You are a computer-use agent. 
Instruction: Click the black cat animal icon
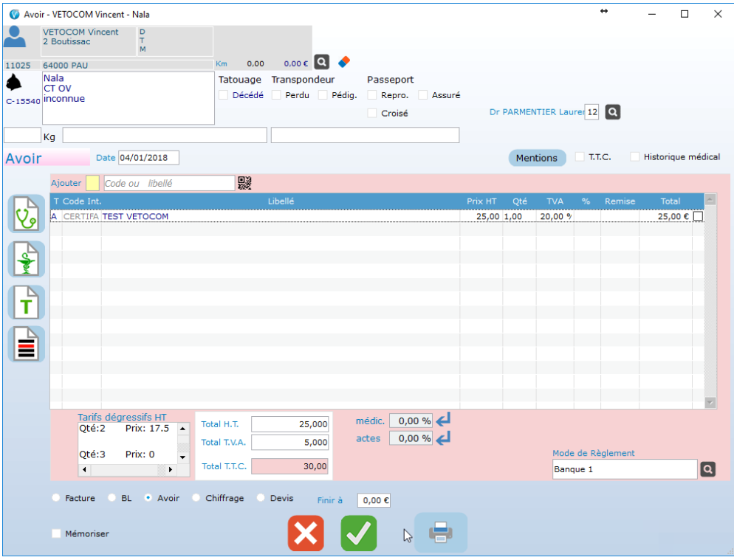point(13,83)
